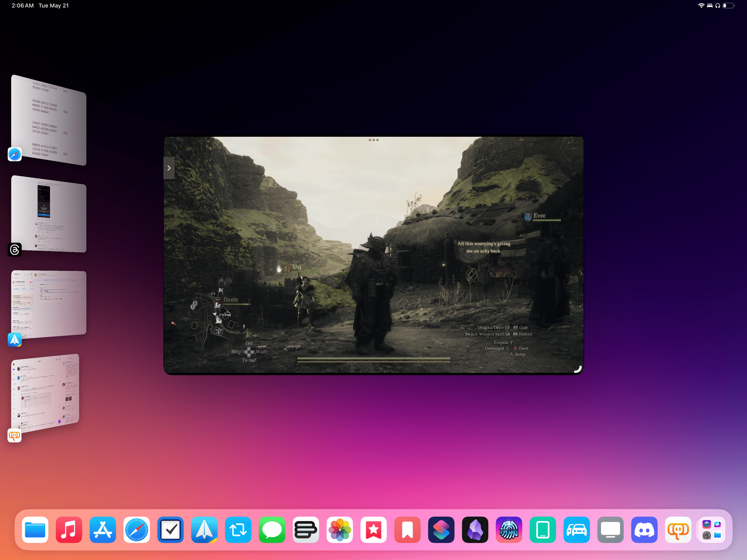Click the resize handle on game window corner
The height and width of the screenshot is (560, 747).
point(578,369)
